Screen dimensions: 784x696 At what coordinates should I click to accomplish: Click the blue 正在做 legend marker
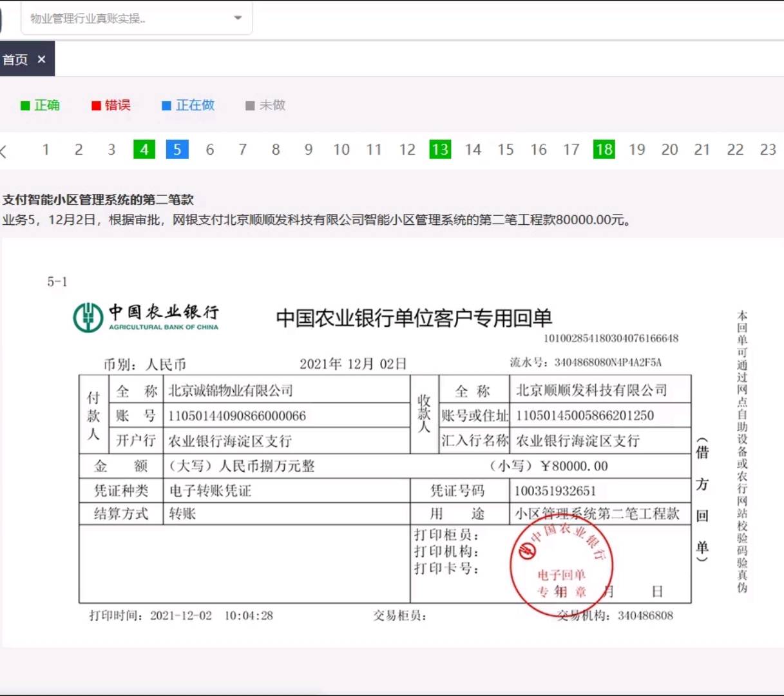click(x=166, y=106)
